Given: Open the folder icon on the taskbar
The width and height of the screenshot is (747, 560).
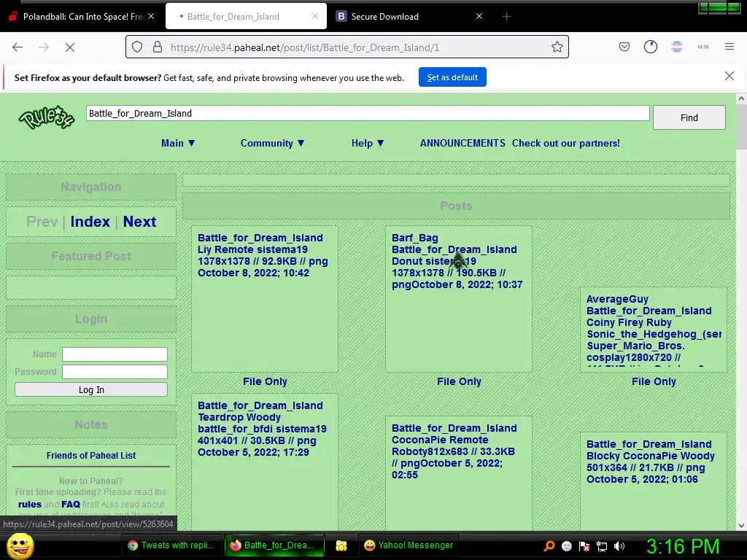Looking at the screenshot, I should (x=341, y=545).
